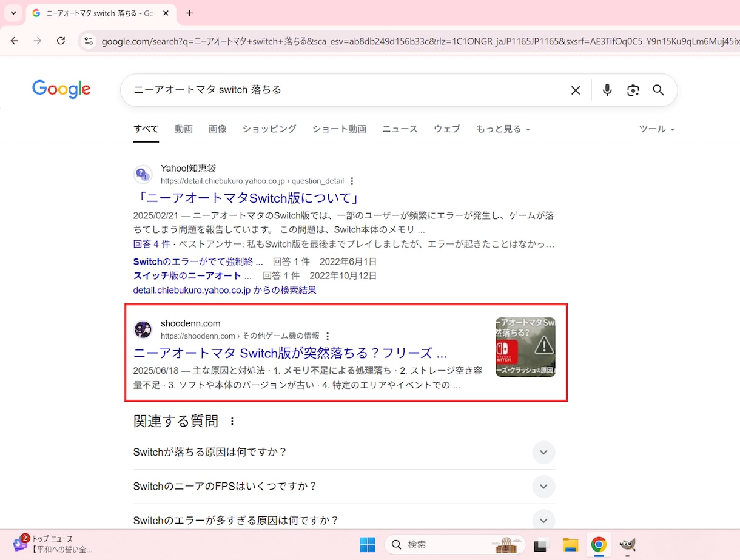This screenshot has height=560, width=740.
Task: Click the magnifier search submit icon
Action: [659, 90]
